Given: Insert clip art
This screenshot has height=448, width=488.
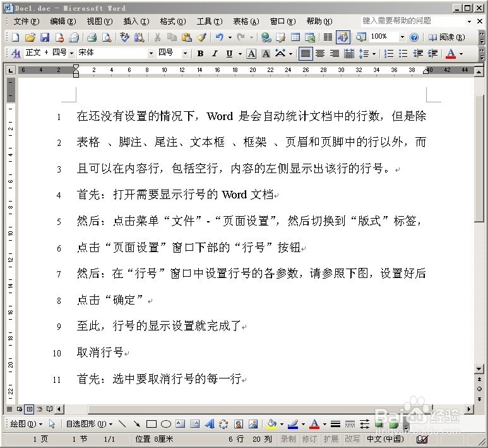Looking at the screenshot, I should (239, 424).
